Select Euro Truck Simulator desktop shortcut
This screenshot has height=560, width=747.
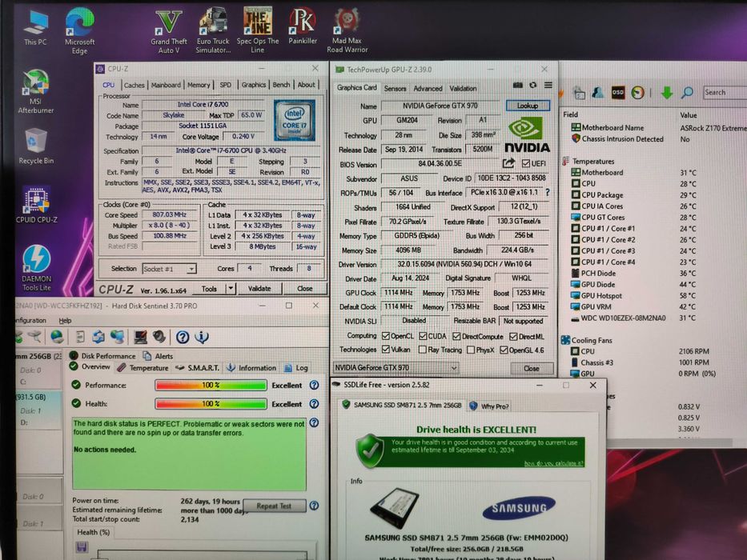pos(213,31)
